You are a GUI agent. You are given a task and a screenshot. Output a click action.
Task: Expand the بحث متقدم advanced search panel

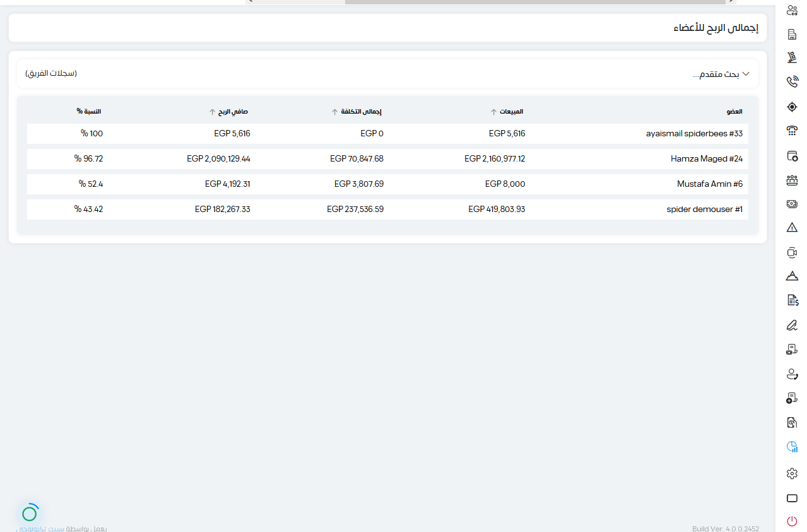(721, 74)
